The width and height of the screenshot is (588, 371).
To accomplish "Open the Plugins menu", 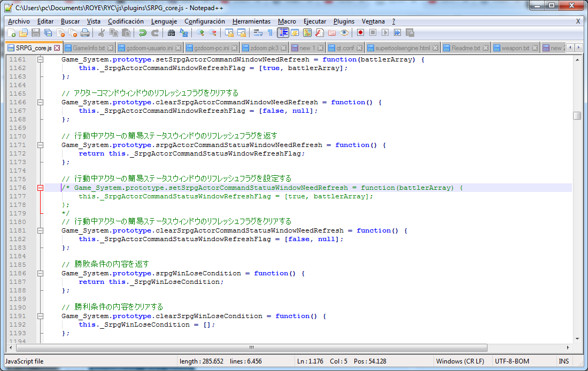I will (344, 21).
